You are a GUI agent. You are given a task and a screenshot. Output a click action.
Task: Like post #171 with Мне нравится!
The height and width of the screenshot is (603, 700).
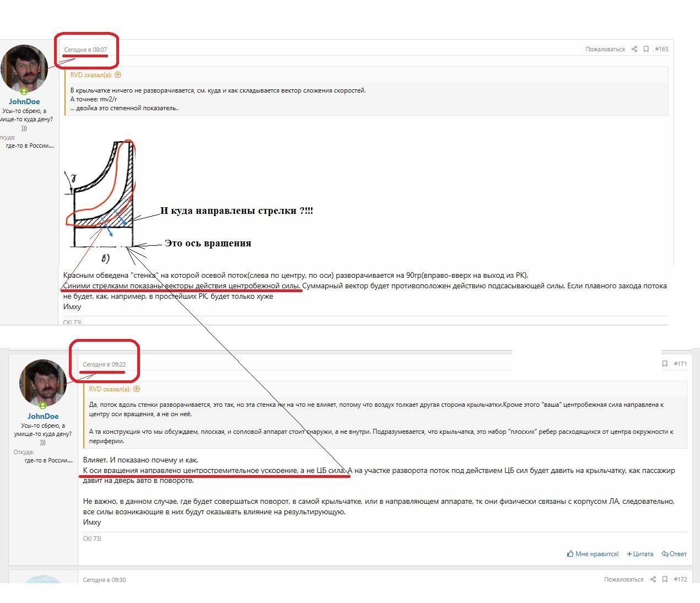(593, 554)
